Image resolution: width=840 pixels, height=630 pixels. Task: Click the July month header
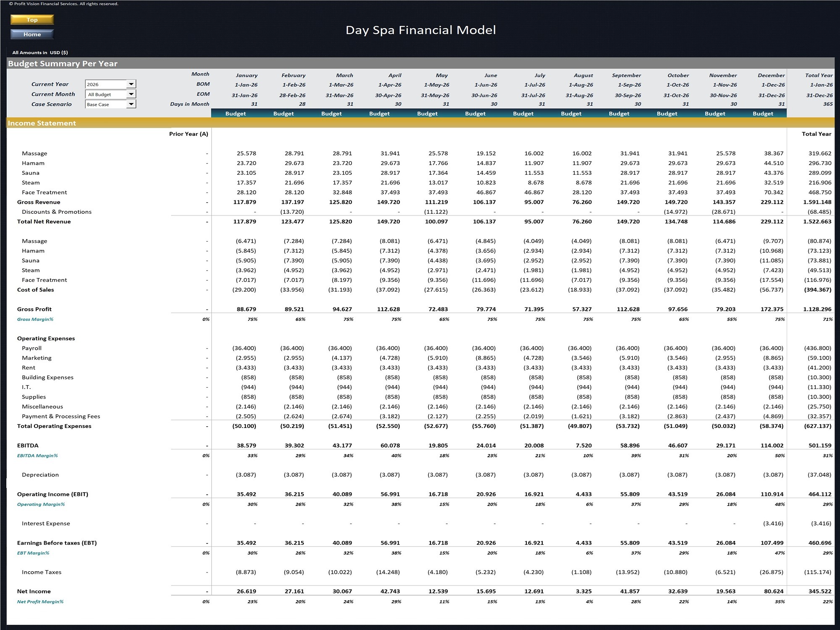click(540, 75)
